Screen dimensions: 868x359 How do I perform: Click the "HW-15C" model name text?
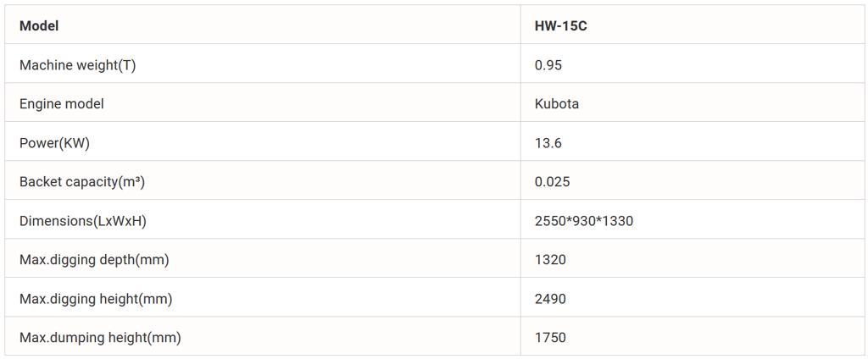tap(560, 26)
